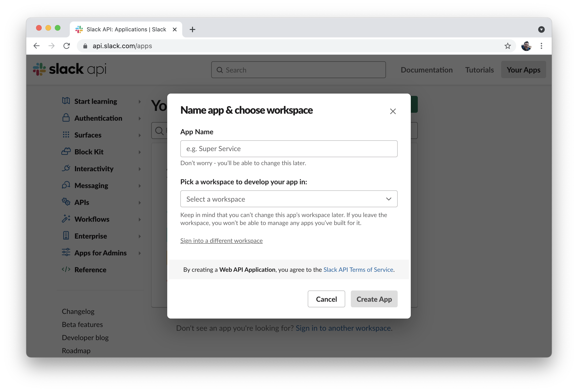Viewport: 578px width, 392px height.
Task: Reload the page in browser
Action: pyautogui.click(x=67, y=46)
